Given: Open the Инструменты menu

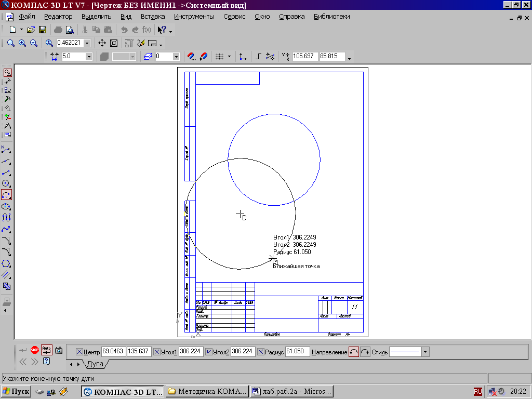Looking at the screenshot, I should [x=194, y=17].
